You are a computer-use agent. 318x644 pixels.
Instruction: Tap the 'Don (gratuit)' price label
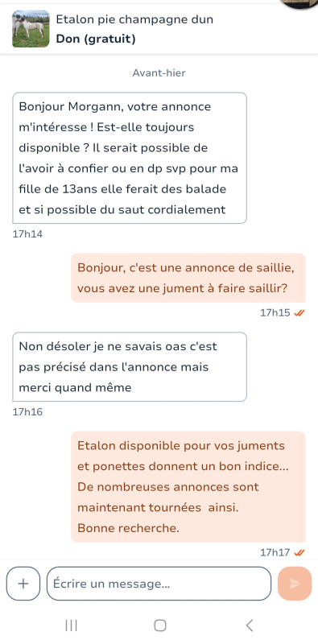click(x=96, y=39)
